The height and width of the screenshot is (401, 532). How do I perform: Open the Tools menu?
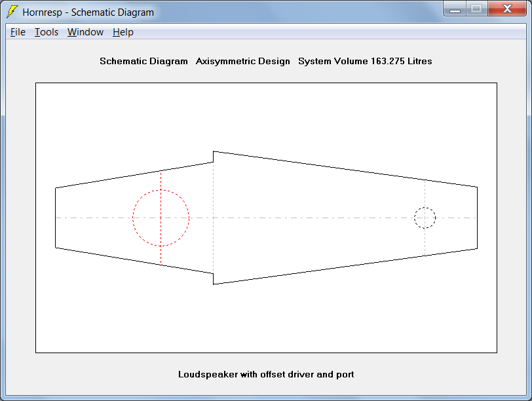pyautogui.click(x=47, y=32)
